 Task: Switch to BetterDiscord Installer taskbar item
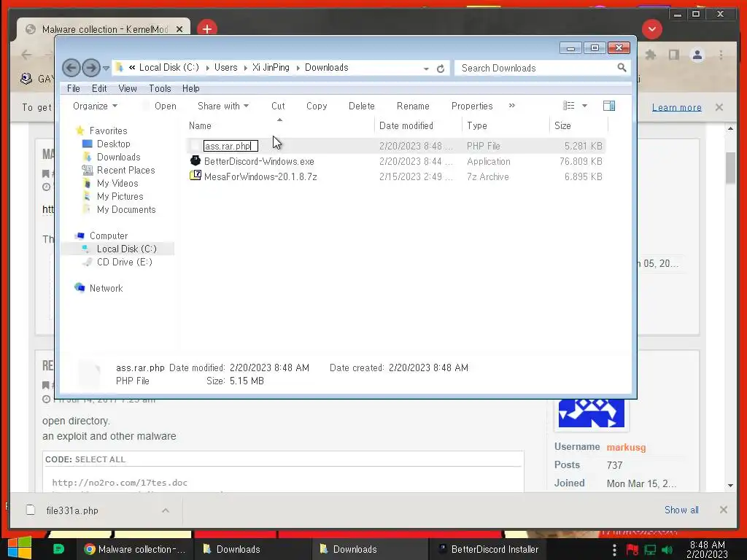pyautogui.click(x=489, y=549)
